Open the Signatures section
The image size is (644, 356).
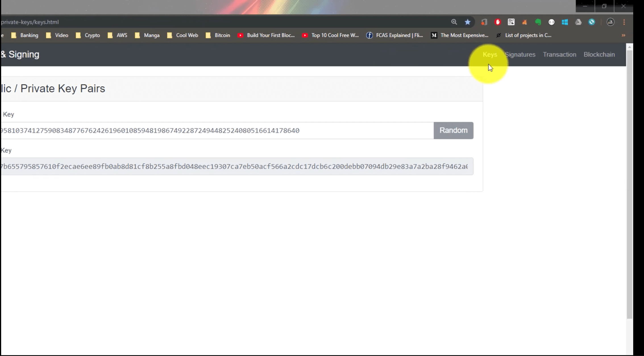point(520,54)
